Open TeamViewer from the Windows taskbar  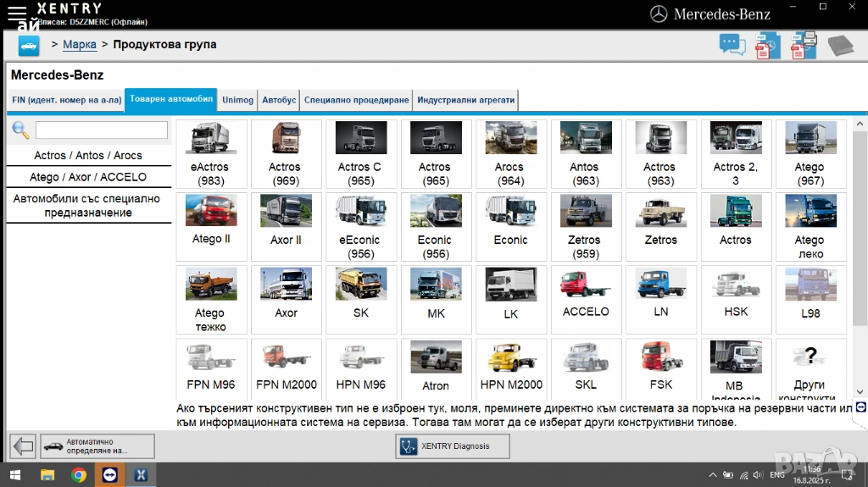(x=109, y=474)
